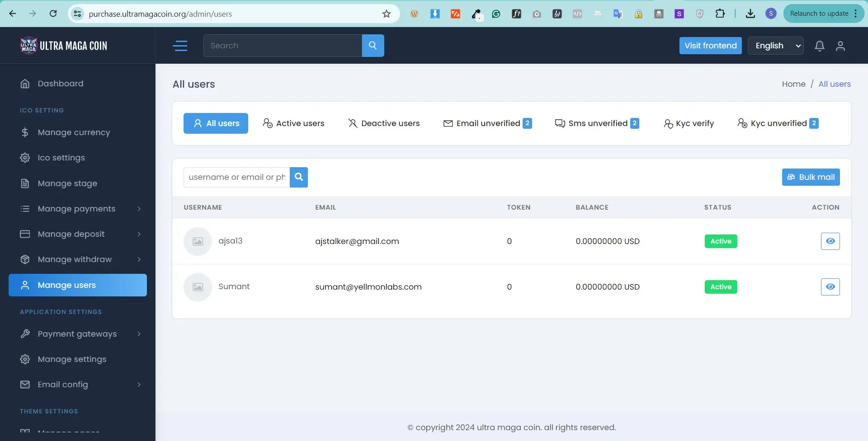Click the hamburger menu sidebar toggle
Viewport: 868px width, 441px height.
coord(180,46)
